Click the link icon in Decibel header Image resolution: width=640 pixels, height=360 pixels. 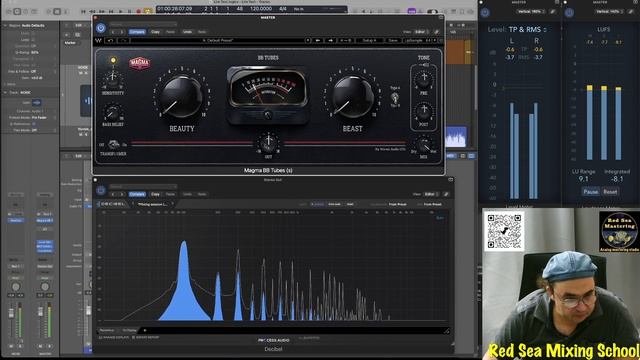[446, 194]
